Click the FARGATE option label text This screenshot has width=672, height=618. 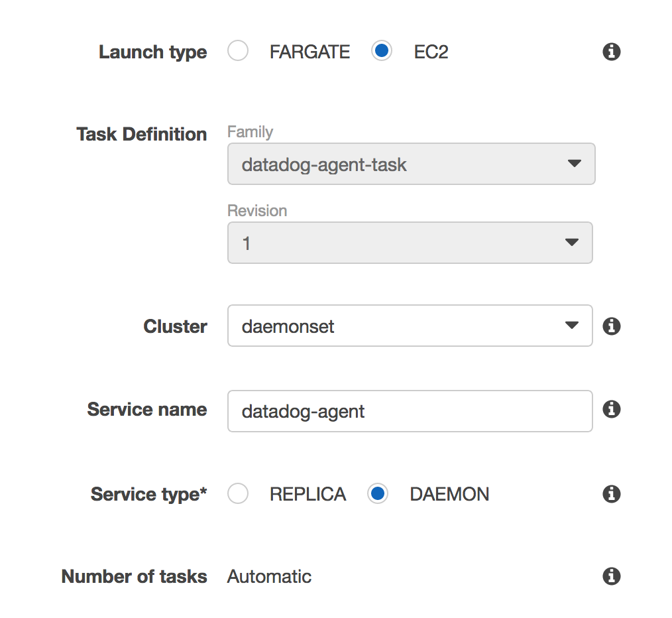309,52
